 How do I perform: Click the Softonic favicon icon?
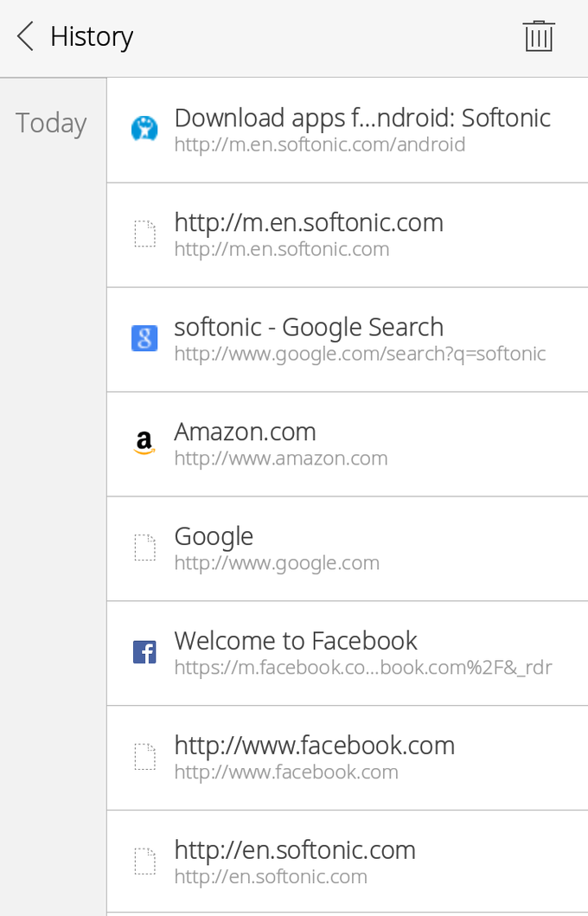pos(144,129)
